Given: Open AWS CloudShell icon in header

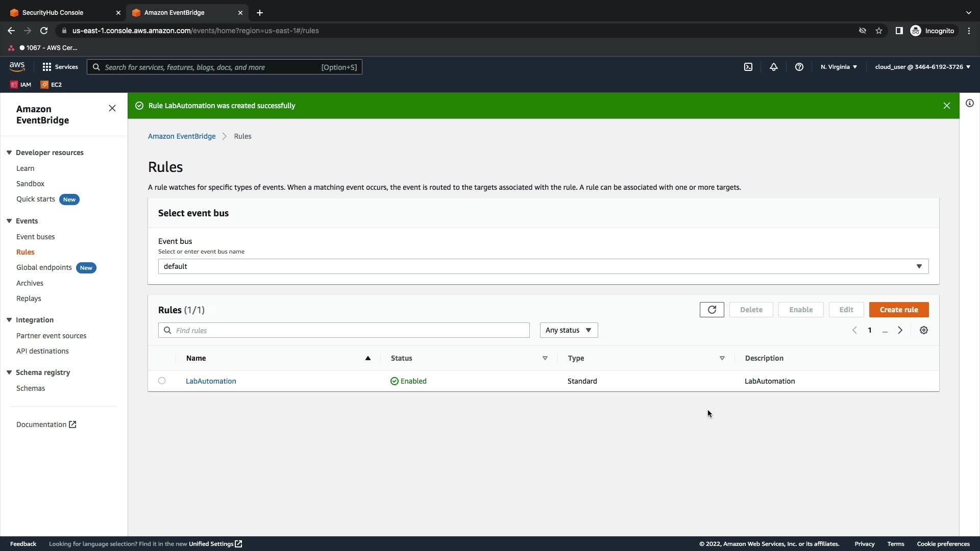Looking at the screenshot, I should [x=748, y=67].
